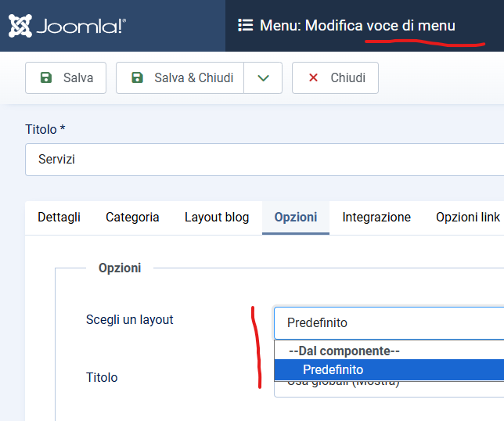Open the Scegli un layout dropdown
Viewport: 504px width, 421px height.
point(388,322)
